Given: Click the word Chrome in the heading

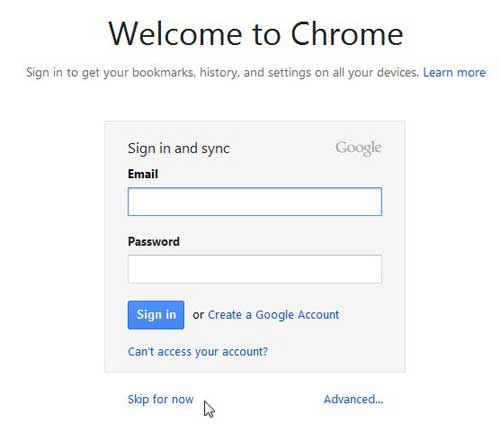Looking at the screenshot, I should tap(347, 33).
